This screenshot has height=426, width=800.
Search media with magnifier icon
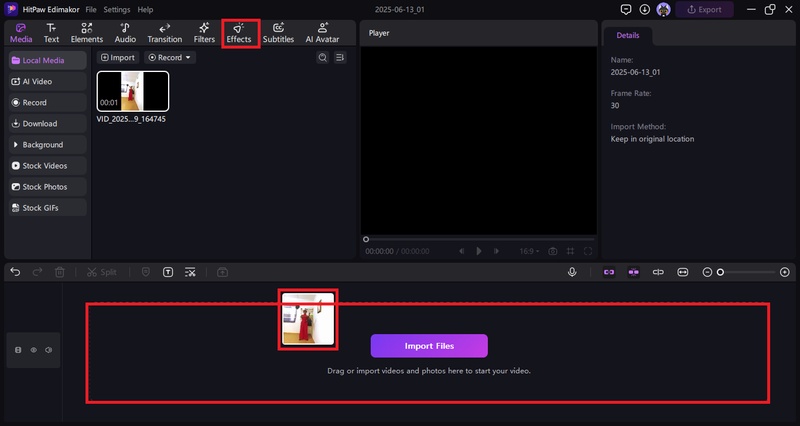(322, 58)
